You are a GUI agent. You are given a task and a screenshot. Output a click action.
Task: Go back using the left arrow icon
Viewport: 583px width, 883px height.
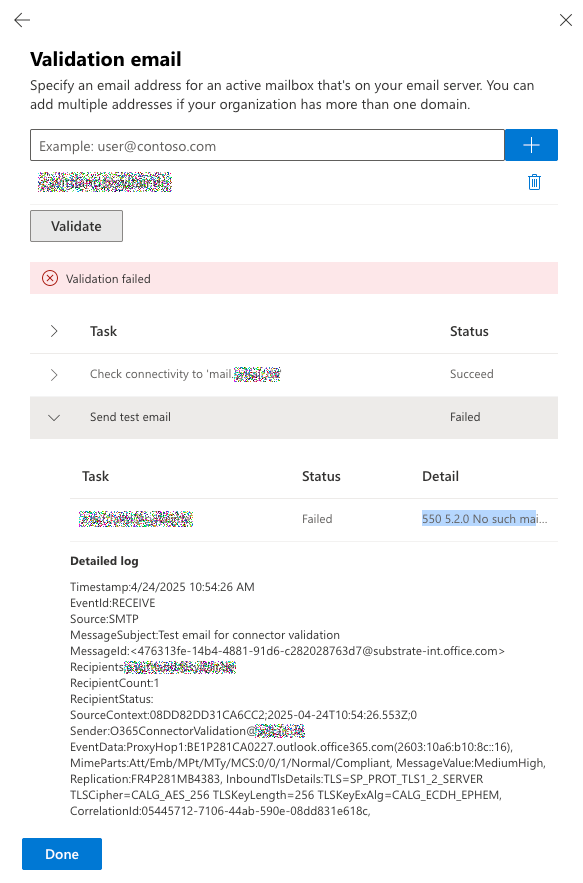pyautogui.click(x=22, y=20)
